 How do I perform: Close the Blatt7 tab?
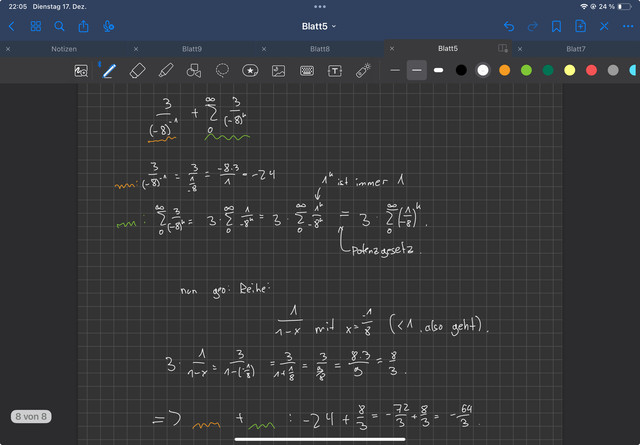point(520,49)
